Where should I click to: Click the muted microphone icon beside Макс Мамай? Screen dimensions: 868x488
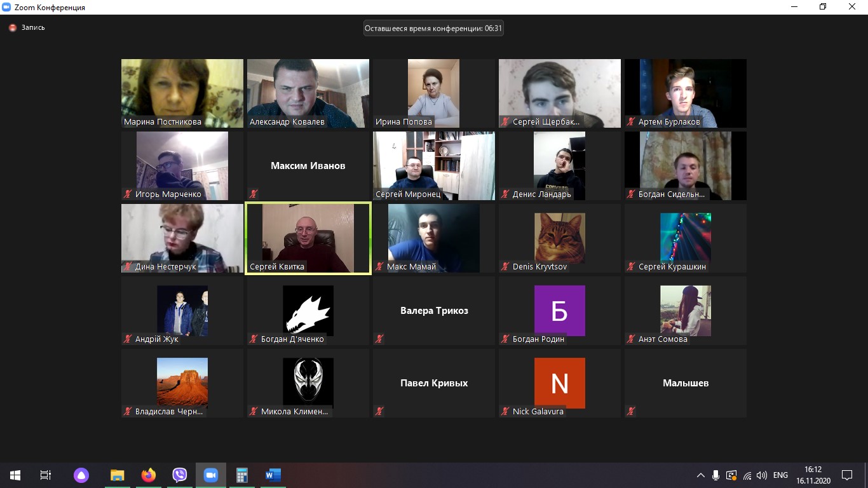(380, 267)
